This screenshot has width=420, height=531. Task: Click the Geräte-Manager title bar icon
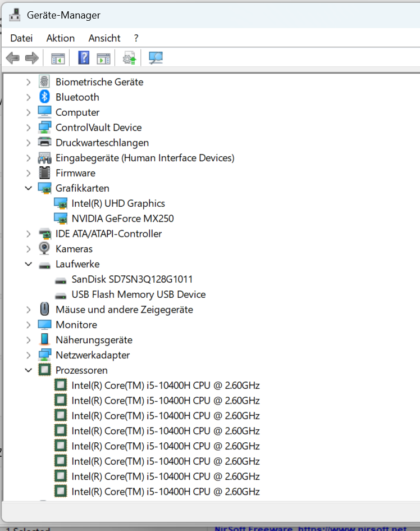pyautogui.click(x=15, y=15)
